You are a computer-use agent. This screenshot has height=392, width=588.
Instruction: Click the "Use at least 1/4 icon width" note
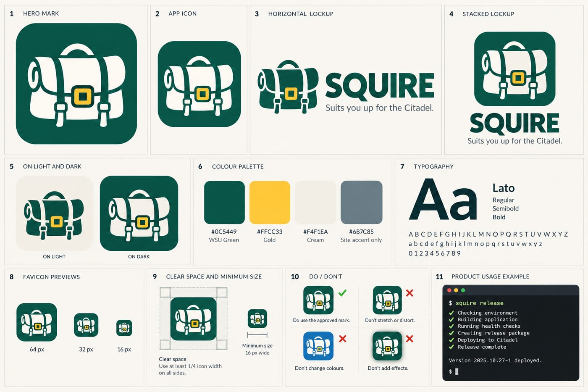coord(190,366)
